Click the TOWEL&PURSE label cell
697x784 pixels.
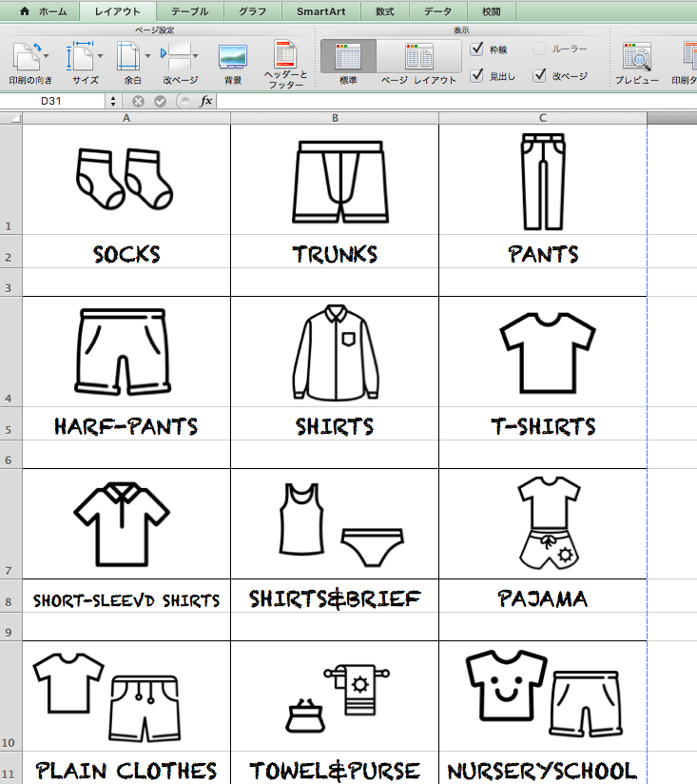tap(335, 768)
